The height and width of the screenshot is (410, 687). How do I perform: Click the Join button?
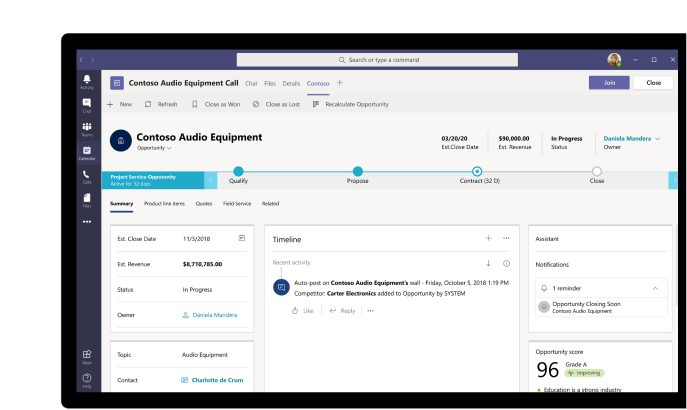tap(609, 82)
